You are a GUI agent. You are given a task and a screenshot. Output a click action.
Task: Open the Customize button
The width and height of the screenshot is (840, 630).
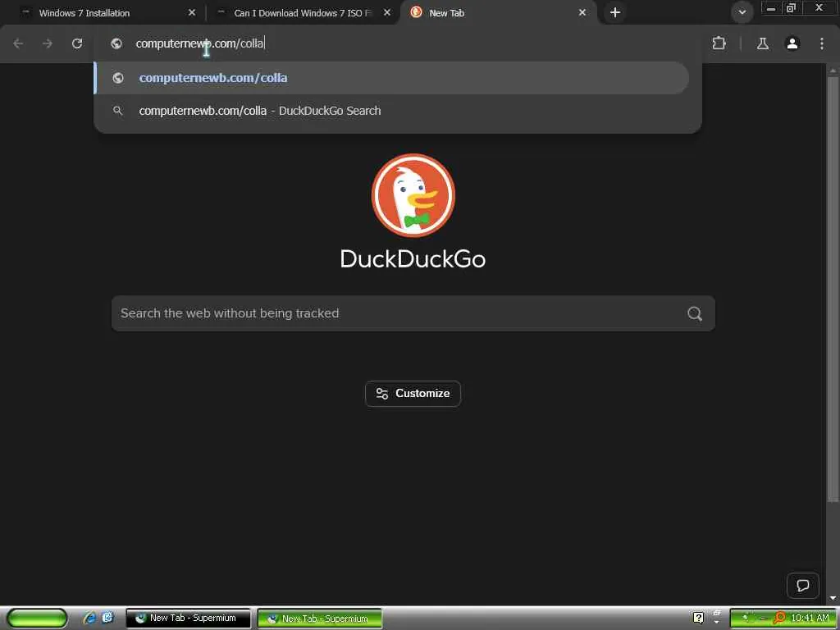point(413,394)
